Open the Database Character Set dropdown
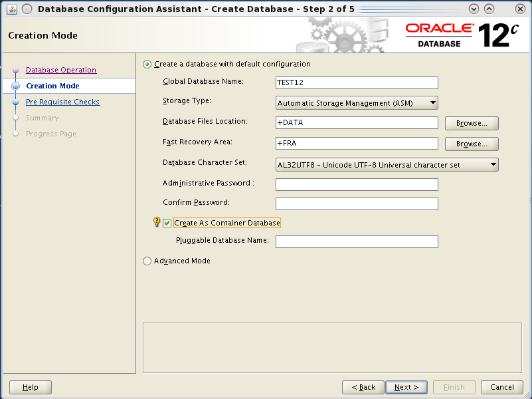Viewport: 532px width, 399px height. 387,165
